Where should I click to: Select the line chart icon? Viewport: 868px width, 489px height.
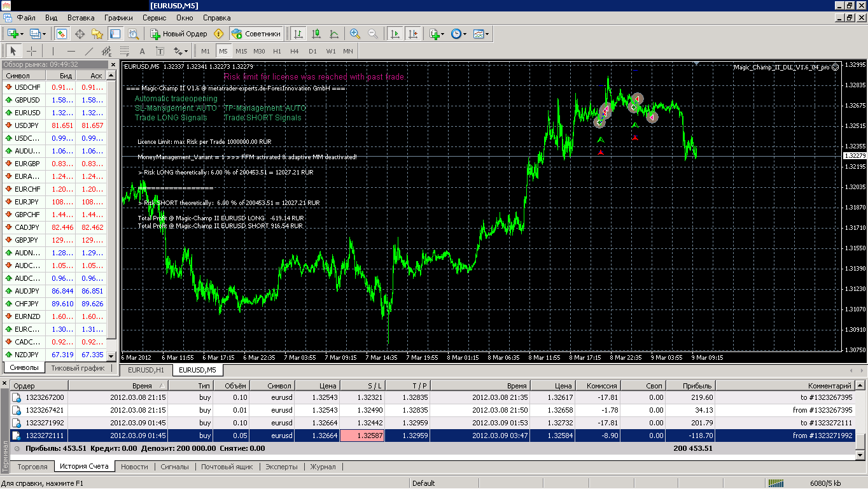coord(334,34)
